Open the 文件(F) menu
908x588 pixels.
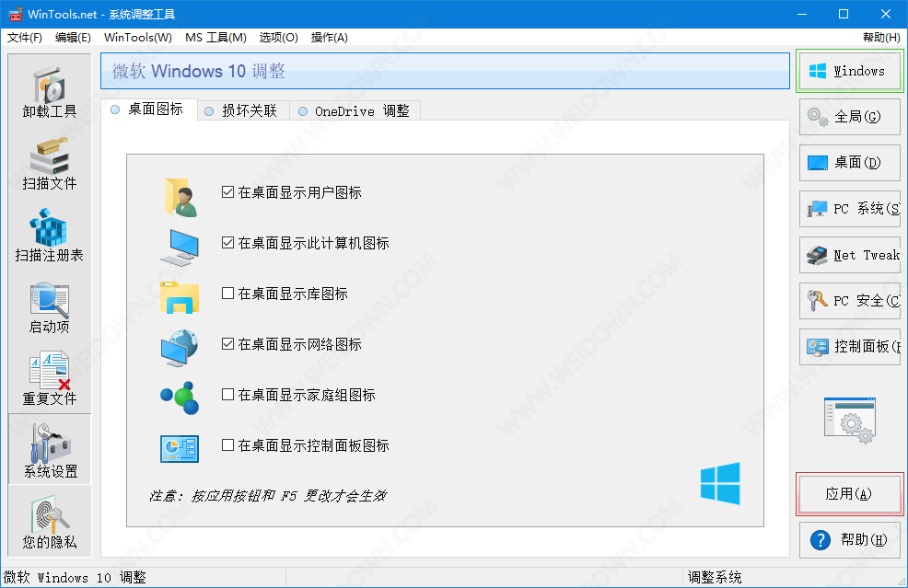point(24,38)
